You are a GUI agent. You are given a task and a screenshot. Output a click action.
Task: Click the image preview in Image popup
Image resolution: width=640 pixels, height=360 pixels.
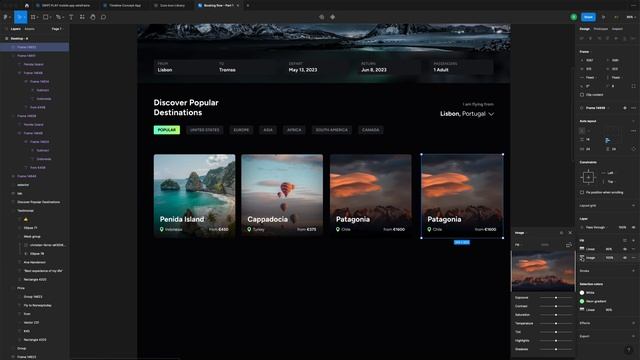pos(543,271)
